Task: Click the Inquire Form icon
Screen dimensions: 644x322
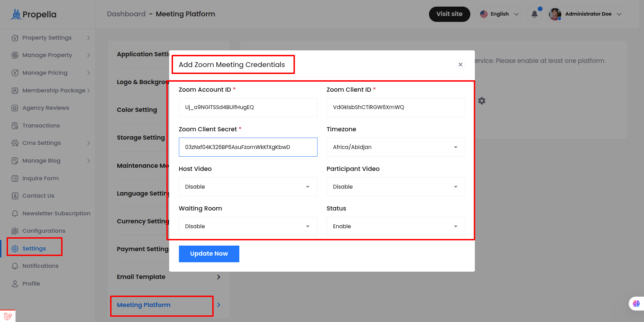Action: coord(15,178)
